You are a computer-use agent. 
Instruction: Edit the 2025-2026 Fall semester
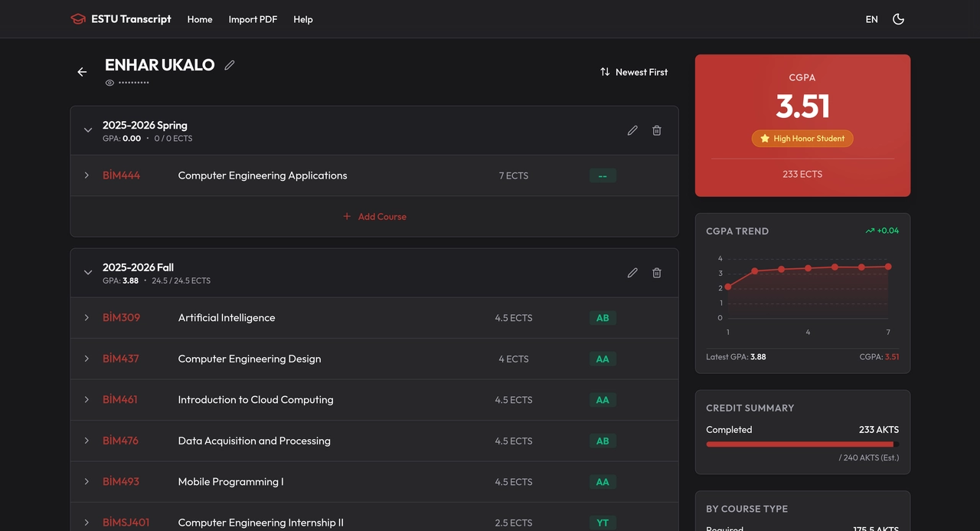(632, 273)
